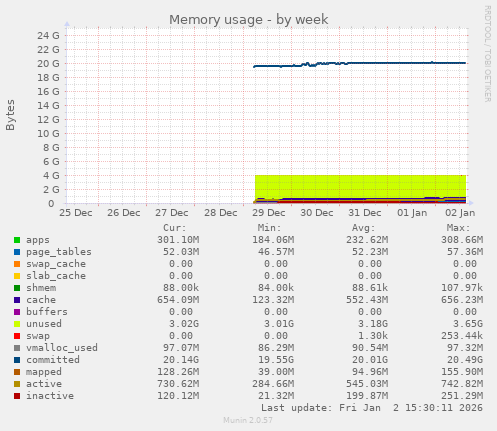Click the 'Max:' column header
Viewport: 497px width, 431px height.
coord(458,228)
